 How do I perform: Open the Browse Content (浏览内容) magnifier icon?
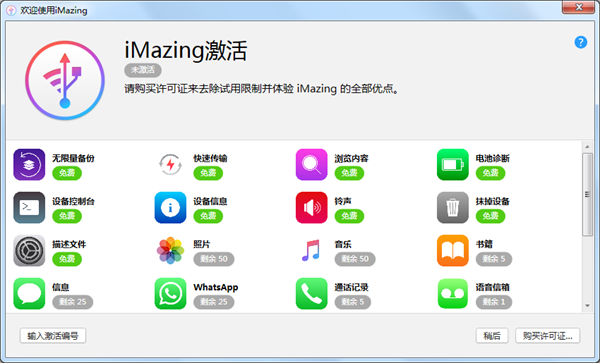(311, 164)
